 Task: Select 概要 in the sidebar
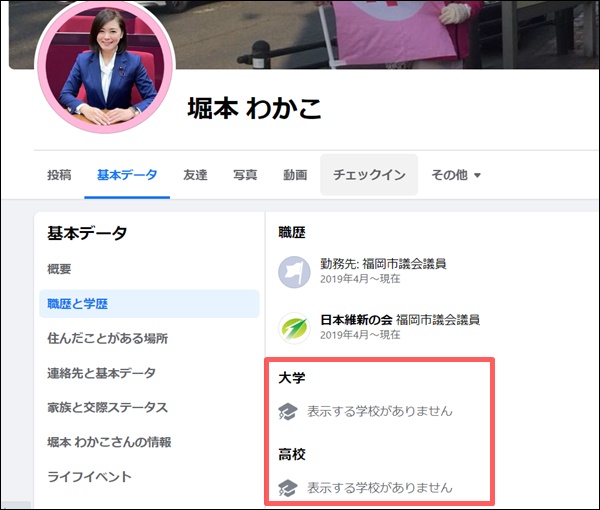pos(59,269)
